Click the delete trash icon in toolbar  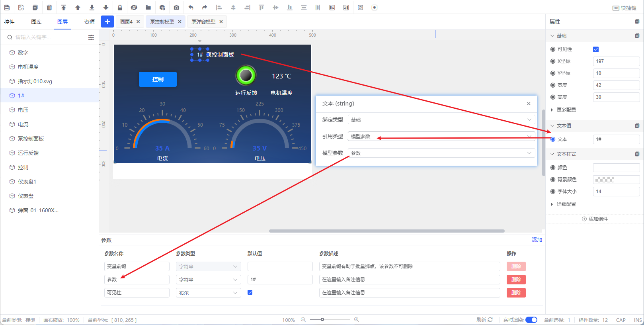click(x=49, y=8)
